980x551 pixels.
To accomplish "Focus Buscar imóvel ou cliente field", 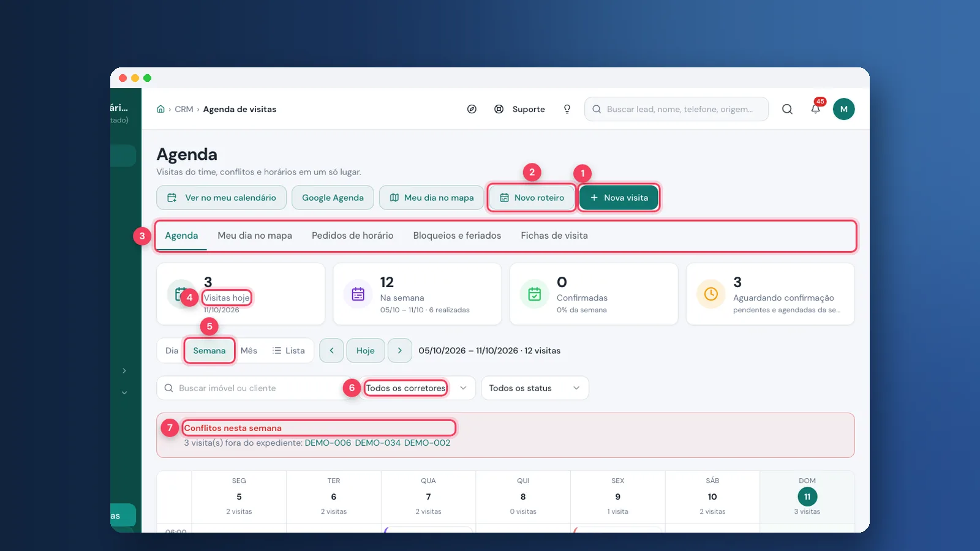I will tap(255, 388).
